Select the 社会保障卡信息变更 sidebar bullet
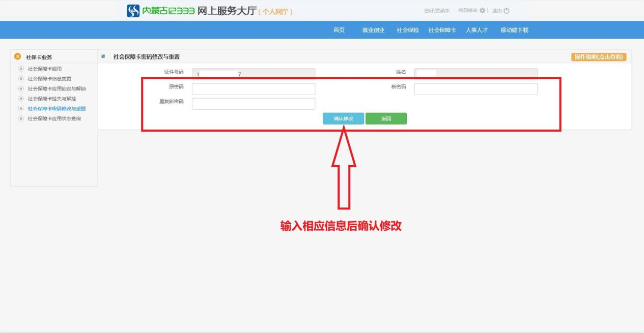 (21, 79)
